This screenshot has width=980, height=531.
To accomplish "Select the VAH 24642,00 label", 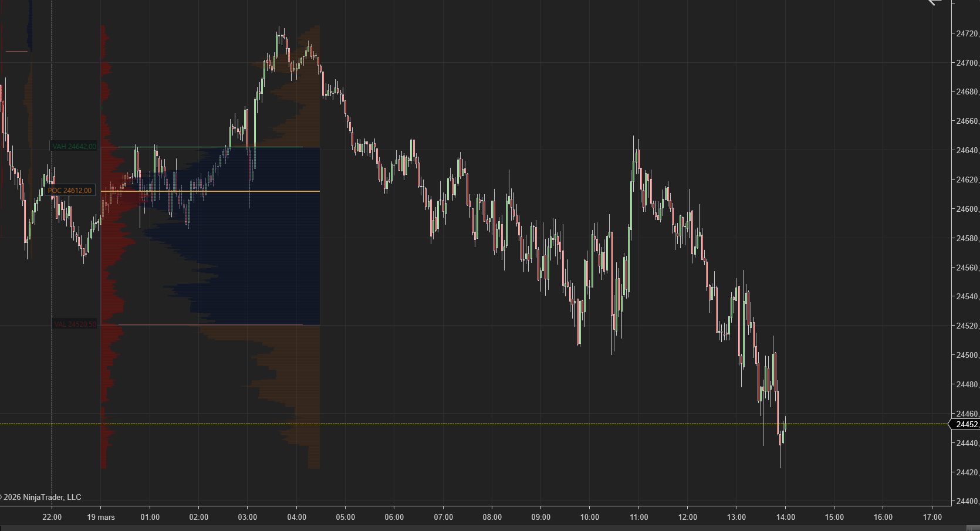I will click(x=75, y=147).
